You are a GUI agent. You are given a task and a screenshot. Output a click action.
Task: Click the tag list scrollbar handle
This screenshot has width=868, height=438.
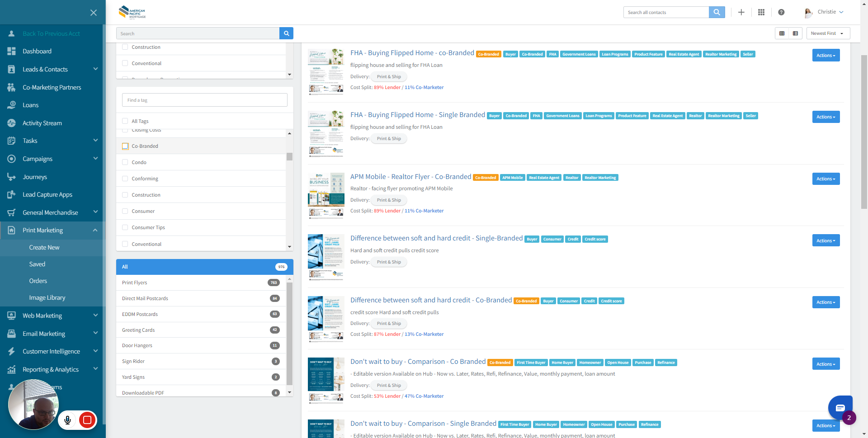click(289, 157)
